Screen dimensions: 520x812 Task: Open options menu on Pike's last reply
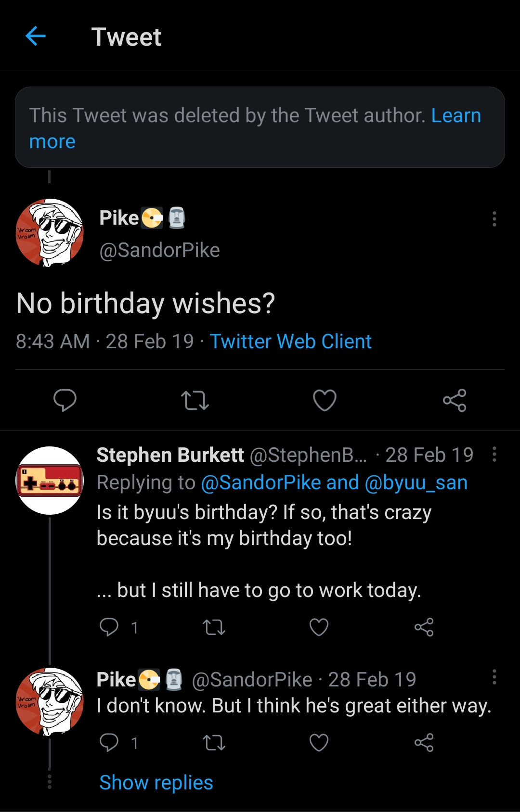[x=494, y=677]
